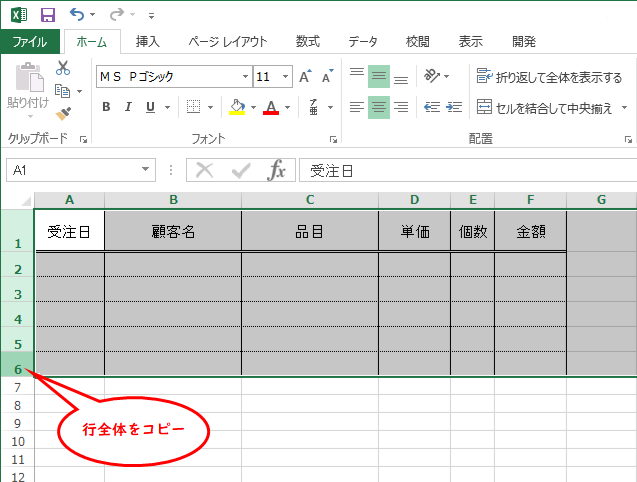Select the Format Painter brush icon

pyautogui.click(x=63, y=113)
